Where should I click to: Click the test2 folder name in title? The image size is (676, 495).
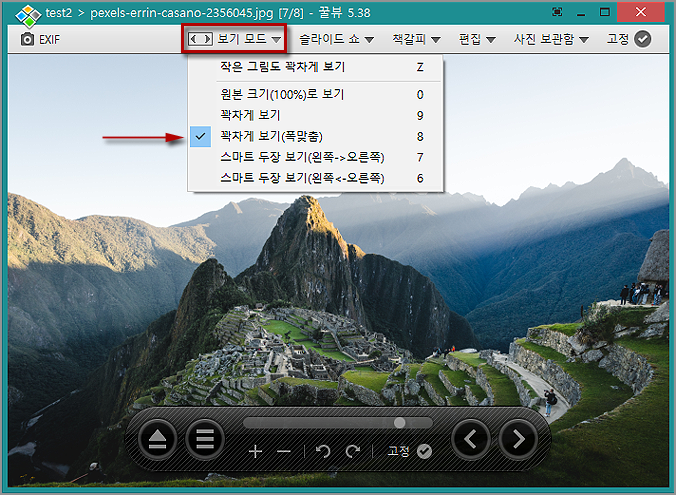coord(59,13)
